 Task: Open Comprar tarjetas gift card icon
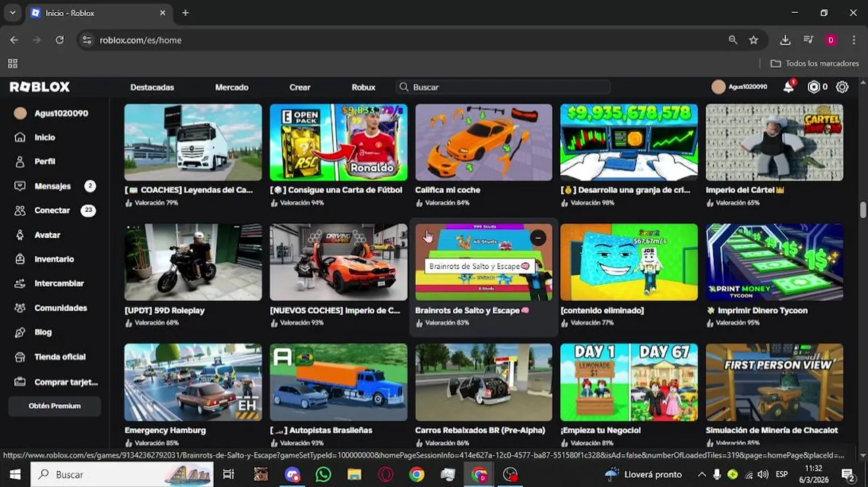[20, 381]
